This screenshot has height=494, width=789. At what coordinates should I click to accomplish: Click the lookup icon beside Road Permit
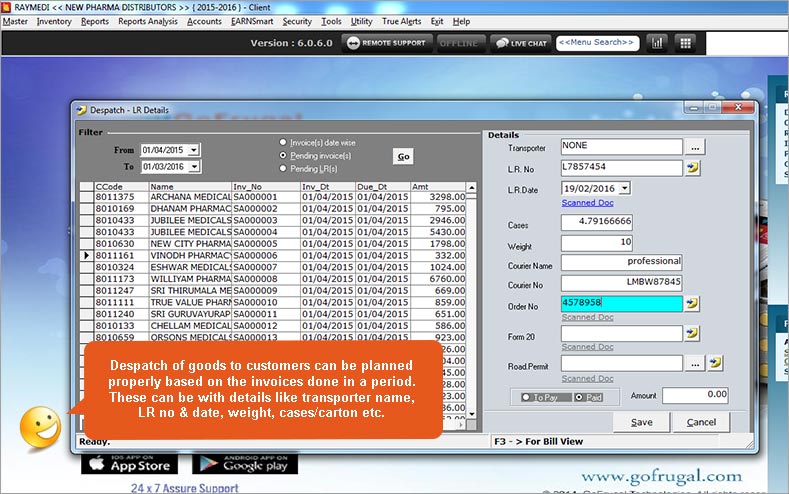(x=715, y=363)
